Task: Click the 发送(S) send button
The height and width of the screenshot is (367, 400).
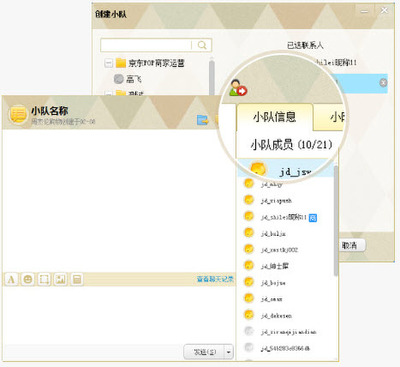Action: 204,352
